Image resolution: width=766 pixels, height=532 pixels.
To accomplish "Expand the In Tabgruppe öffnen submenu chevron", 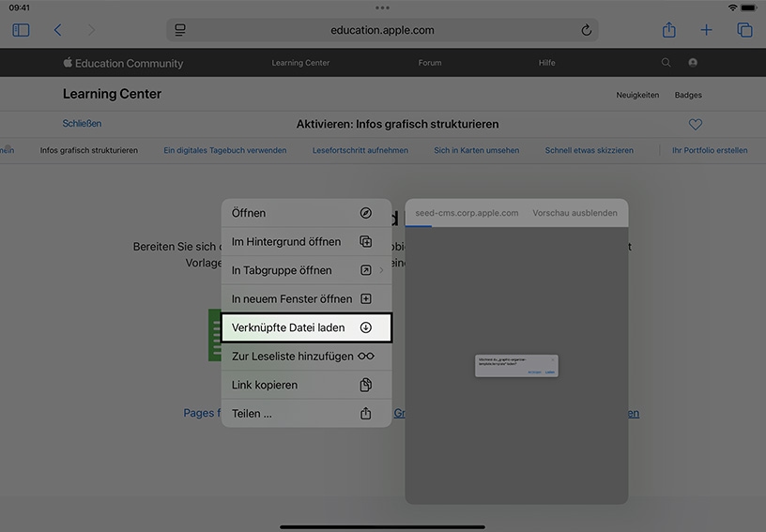I will pyautogui.click(x=381, y=270).
